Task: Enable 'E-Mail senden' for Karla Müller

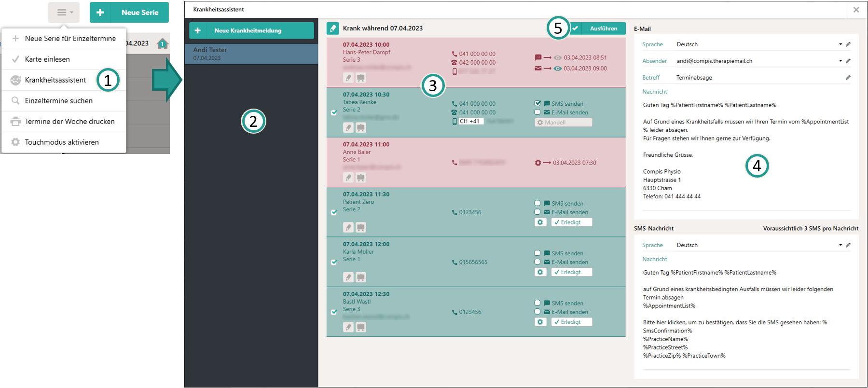Action: click(x=537, y=262)
